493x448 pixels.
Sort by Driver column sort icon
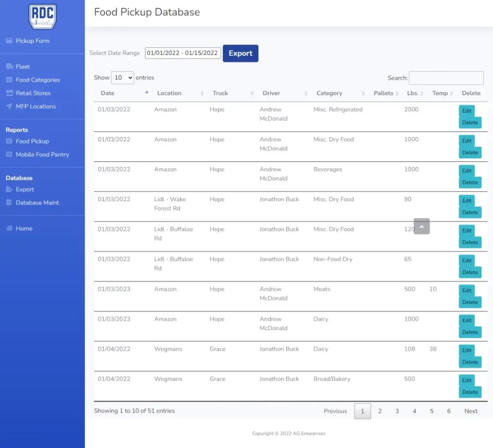[306, 93]
